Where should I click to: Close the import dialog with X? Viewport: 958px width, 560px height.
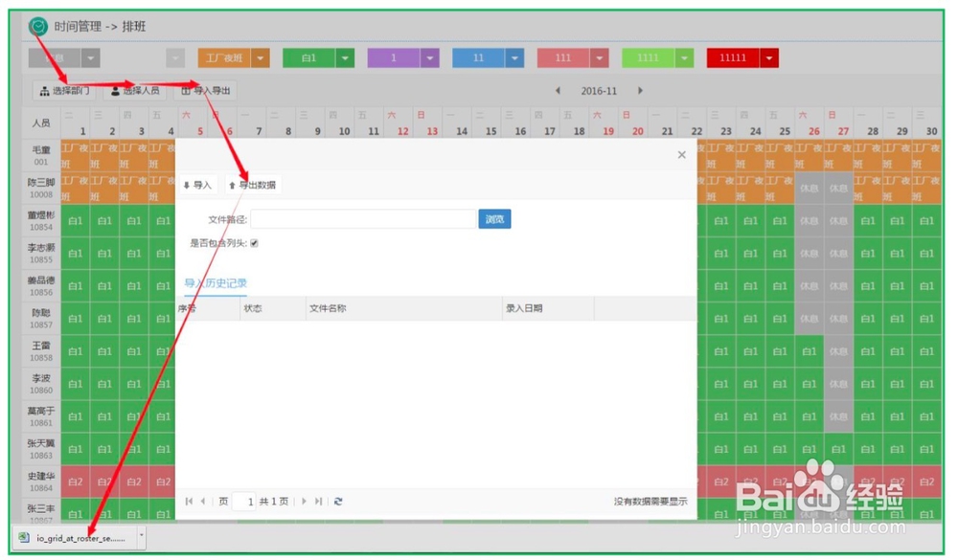tap(682, 154)
